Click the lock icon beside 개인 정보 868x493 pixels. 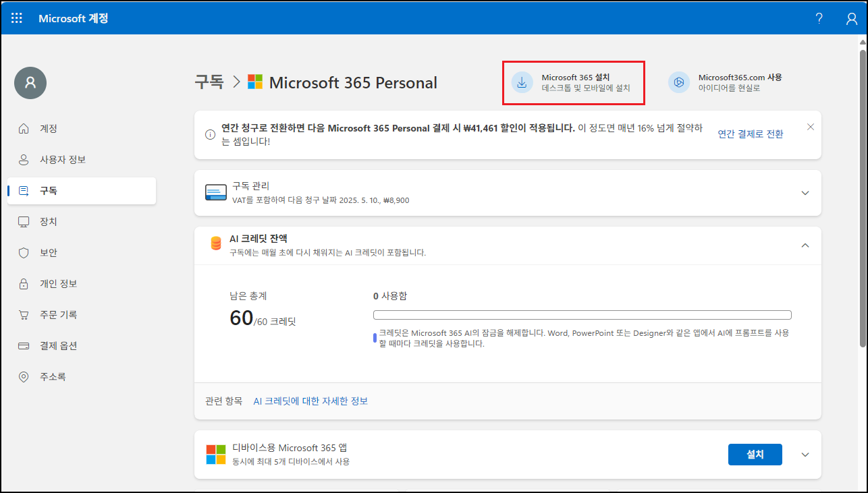coord(24,284)
